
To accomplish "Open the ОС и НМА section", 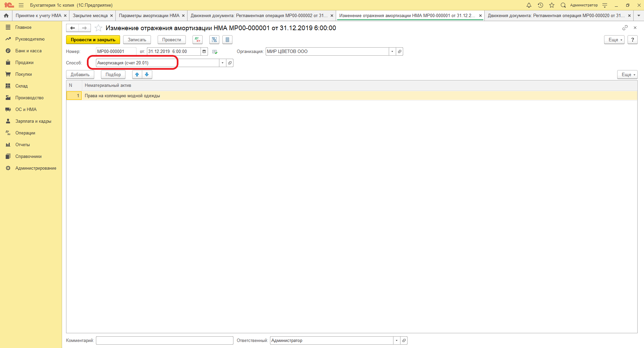I will pos(26,110).
